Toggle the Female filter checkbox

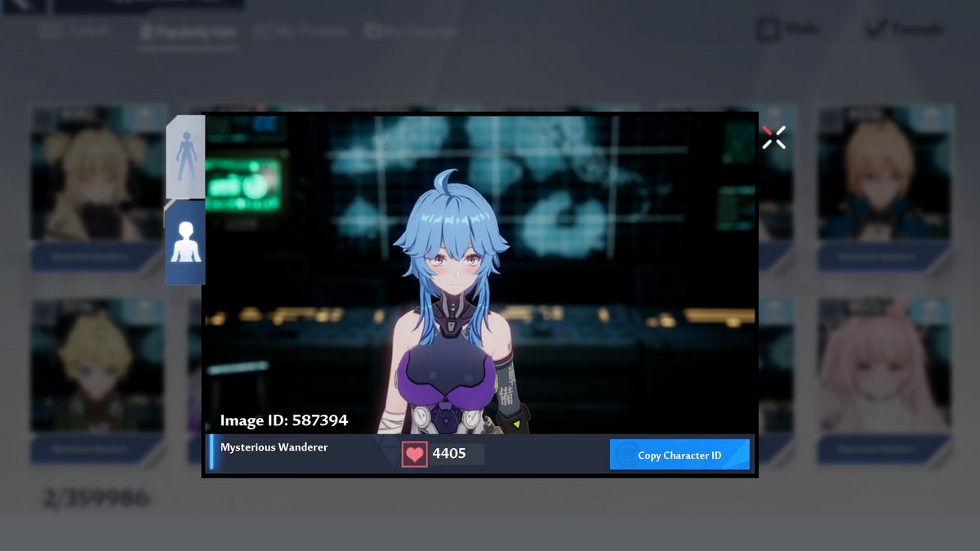(x=875, y=30)
